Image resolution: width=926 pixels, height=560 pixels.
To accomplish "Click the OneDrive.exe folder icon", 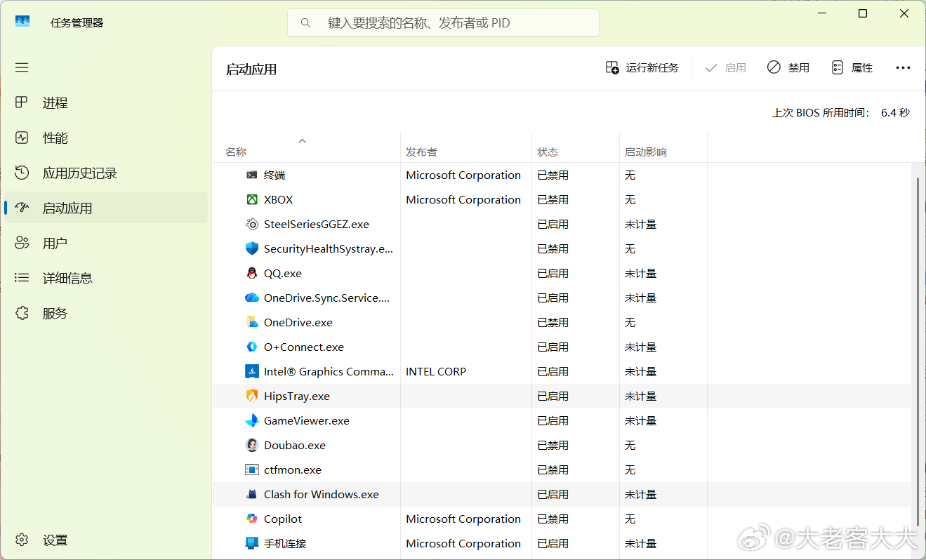I will click(x=252, y=322).
